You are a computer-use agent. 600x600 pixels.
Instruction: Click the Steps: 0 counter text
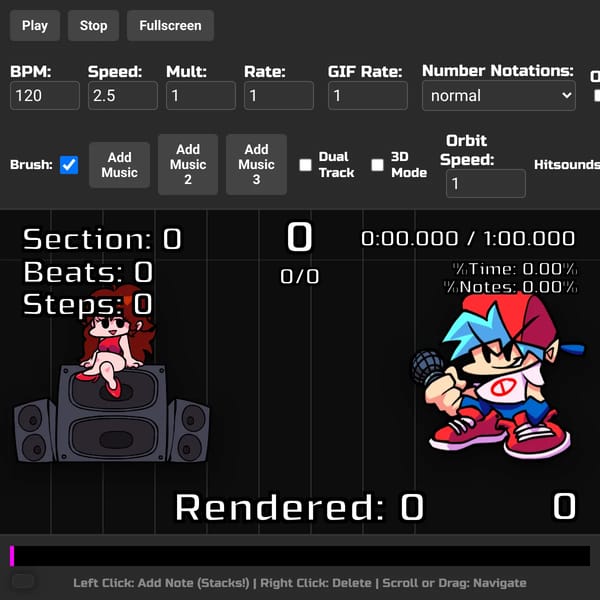[88, 305]
